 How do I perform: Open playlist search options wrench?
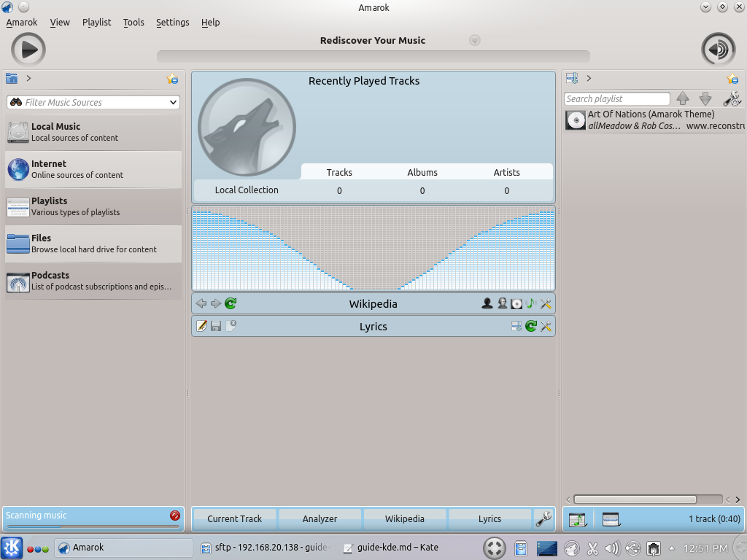tap(732, 98)
